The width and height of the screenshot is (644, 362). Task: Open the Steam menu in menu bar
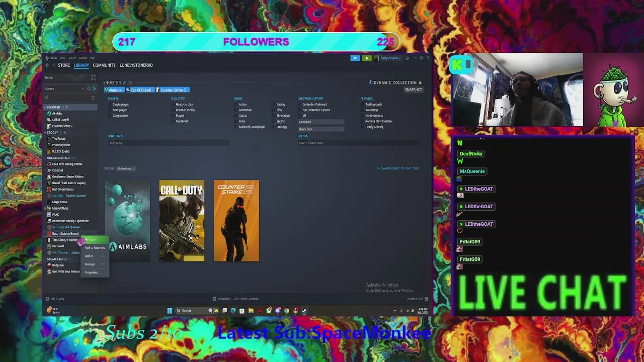(x=53, y=58)
